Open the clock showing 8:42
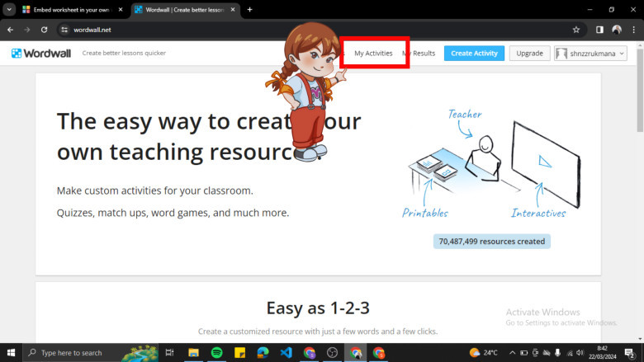The image size is (644, 362). point(603,353)
